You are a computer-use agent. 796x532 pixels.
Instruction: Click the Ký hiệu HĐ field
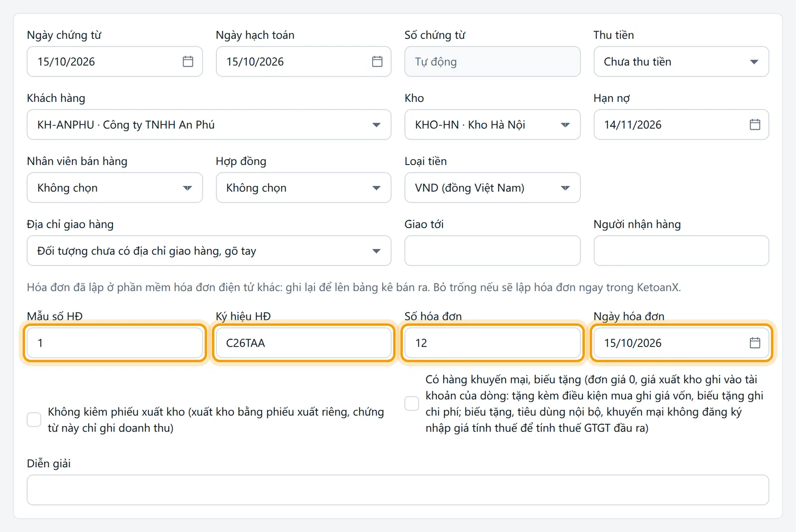pos(303,343)
